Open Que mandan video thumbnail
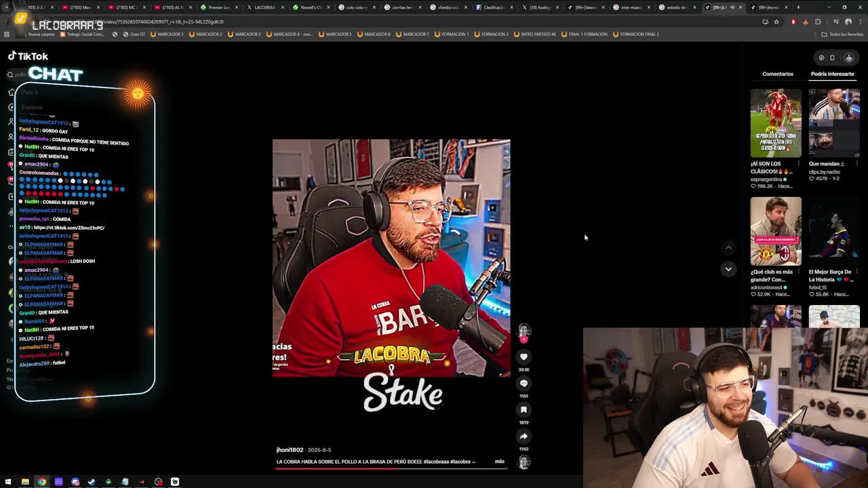 tap(834, 123)
